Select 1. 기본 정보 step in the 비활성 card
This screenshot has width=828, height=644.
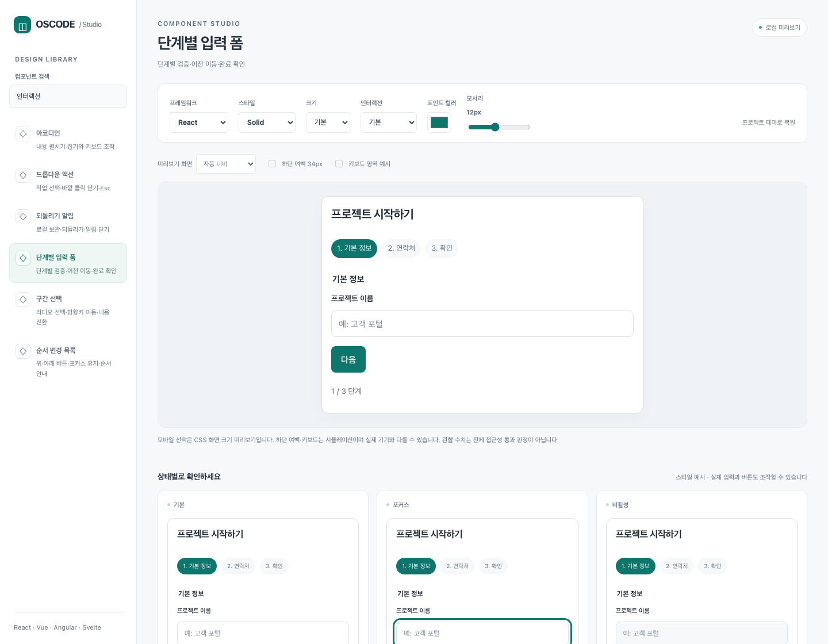click(635, 566)
